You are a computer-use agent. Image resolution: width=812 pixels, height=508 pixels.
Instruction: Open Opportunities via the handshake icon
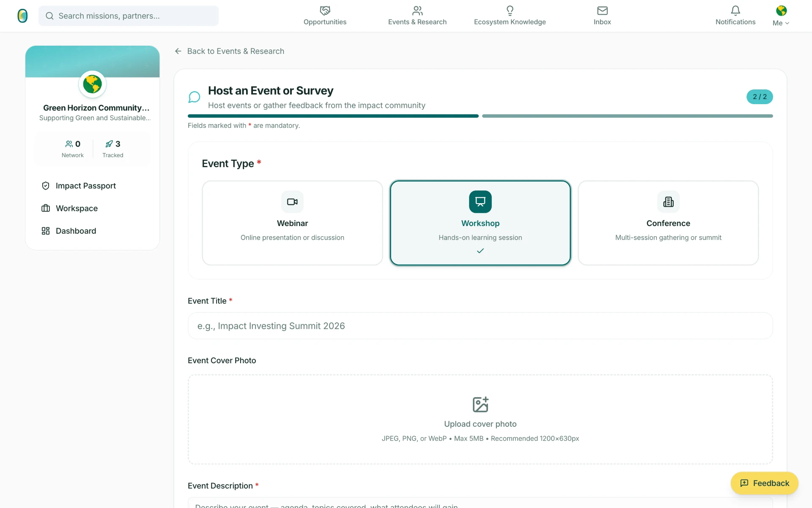325,10
